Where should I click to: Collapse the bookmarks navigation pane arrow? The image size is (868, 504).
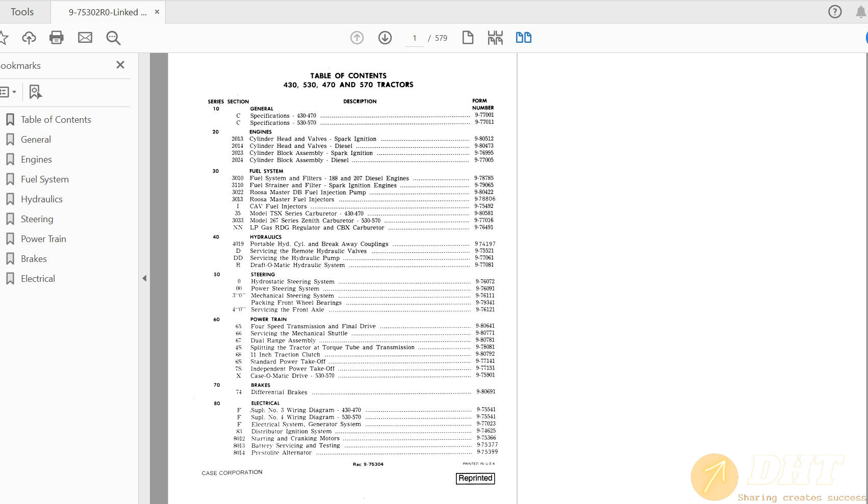(144, 278)
